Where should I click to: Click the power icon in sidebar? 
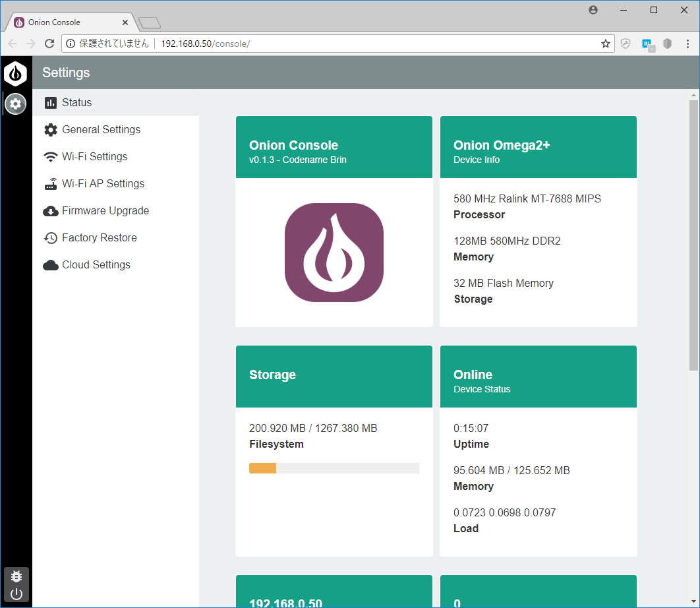click(x=16, y=594)
